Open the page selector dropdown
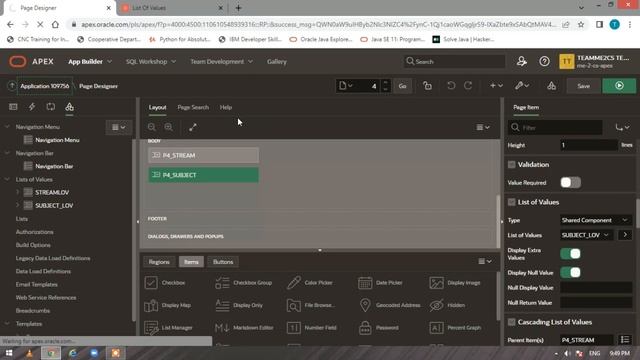This screenshot has height=360, width=640. [x=345, y=86]
